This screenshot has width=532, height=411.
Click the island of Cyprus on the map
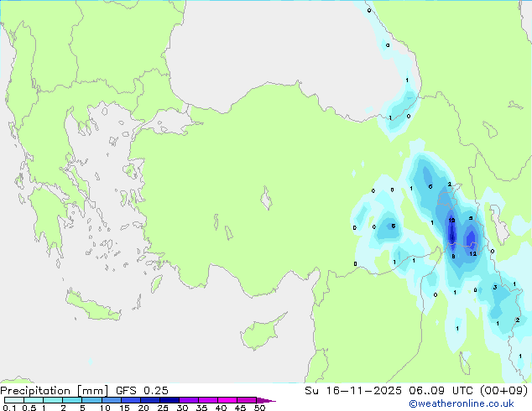[x=261, y=332]
